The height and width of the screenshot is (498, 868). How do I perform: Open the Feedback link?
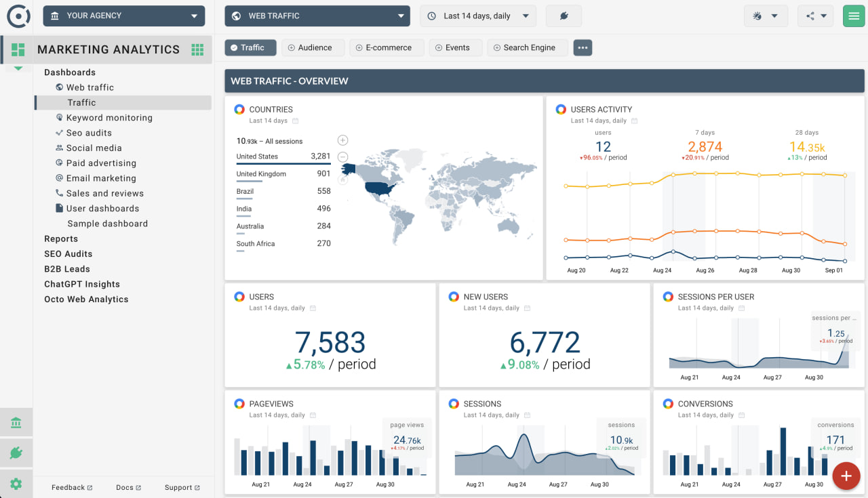click(x=72, y=487)
